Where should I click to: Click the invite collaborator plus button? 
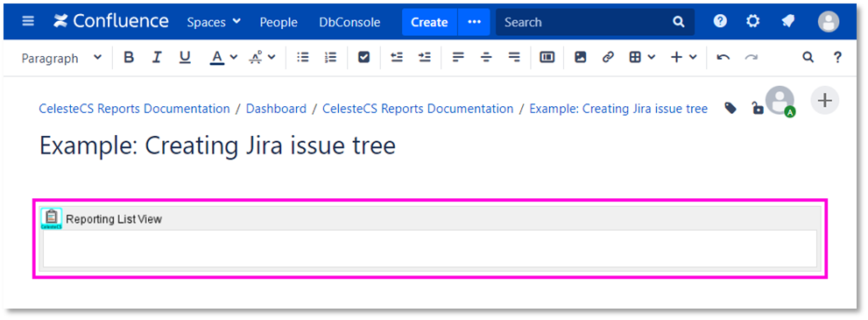(x=825, y=100)
